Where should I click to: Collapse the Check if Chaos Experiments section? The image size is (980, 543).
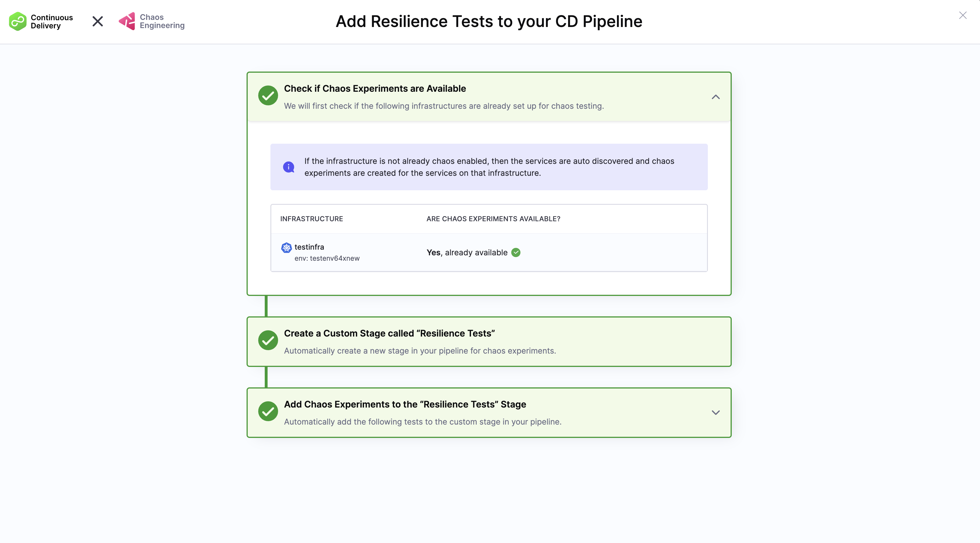[716, 97]
